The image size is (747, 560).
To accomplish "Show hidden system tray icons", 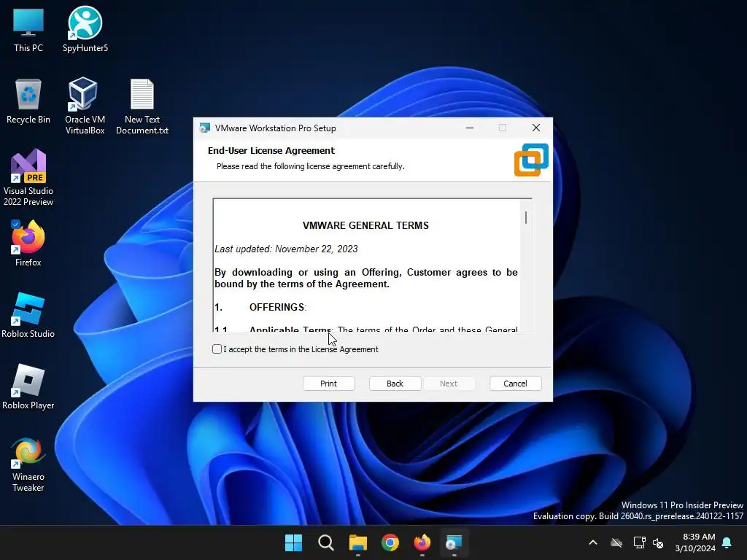I will pos(593,542).
